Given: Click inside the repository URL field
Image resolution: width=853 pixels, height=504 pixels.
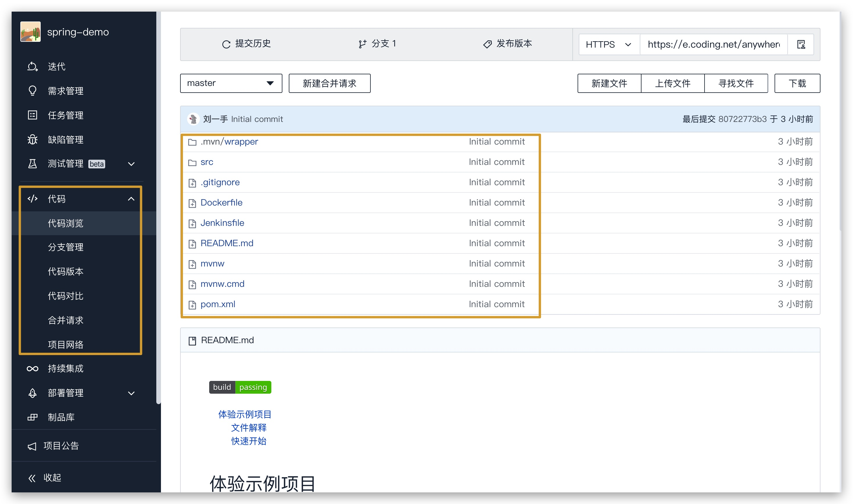Looking at the screenshot, I should (x=713, y=44).
